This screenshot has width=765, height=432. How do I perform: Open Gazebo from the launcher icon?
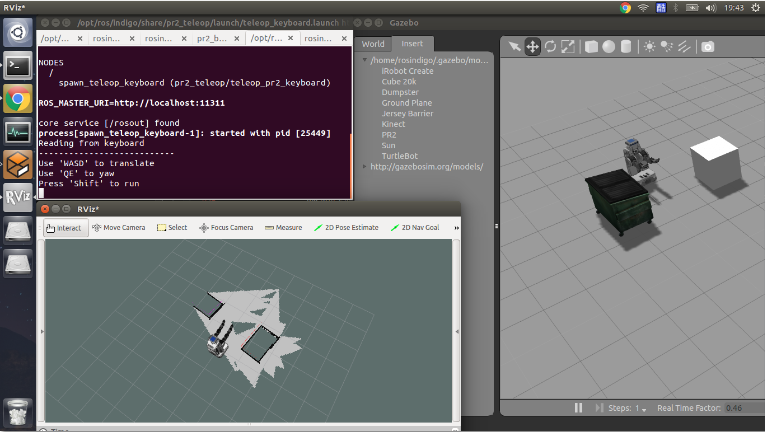[18, 165]
